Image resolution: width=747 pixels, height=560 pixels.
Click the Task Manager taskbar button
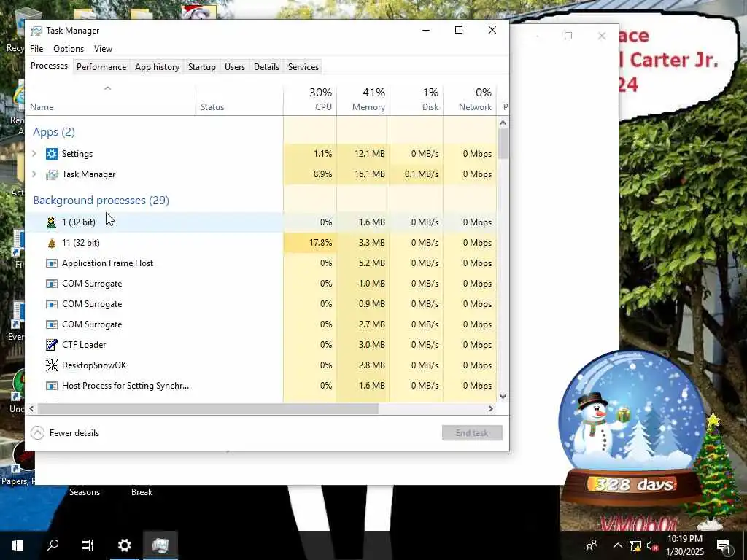pyautogui.click(x=160, y=545)
